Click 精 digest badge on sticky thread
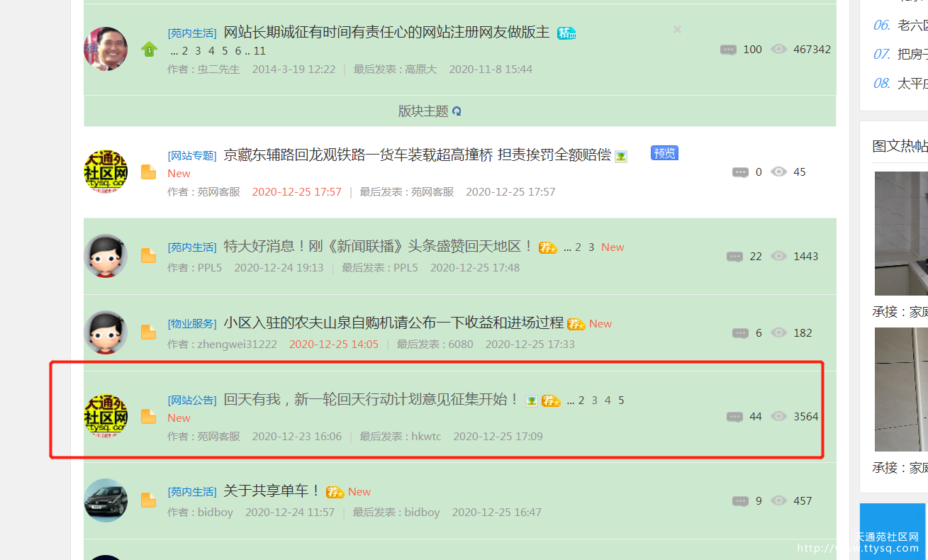The image size is (928, 560). point(566,33)
